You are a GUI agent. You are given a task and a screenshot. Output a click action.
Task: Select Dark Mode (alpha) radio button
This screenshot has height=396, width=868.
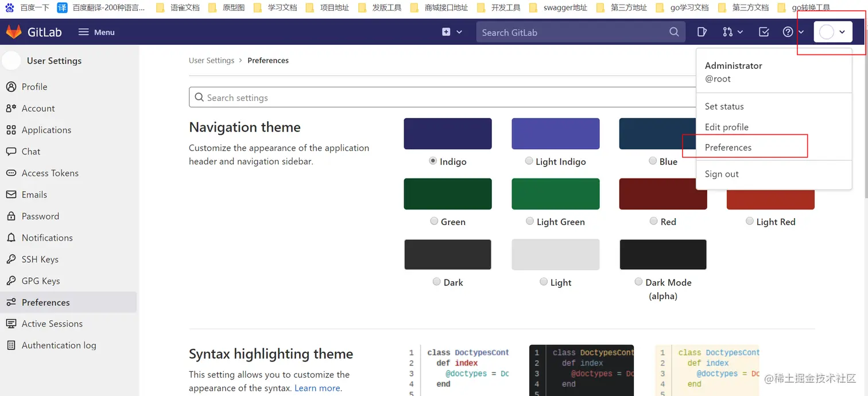coord(638,282)
